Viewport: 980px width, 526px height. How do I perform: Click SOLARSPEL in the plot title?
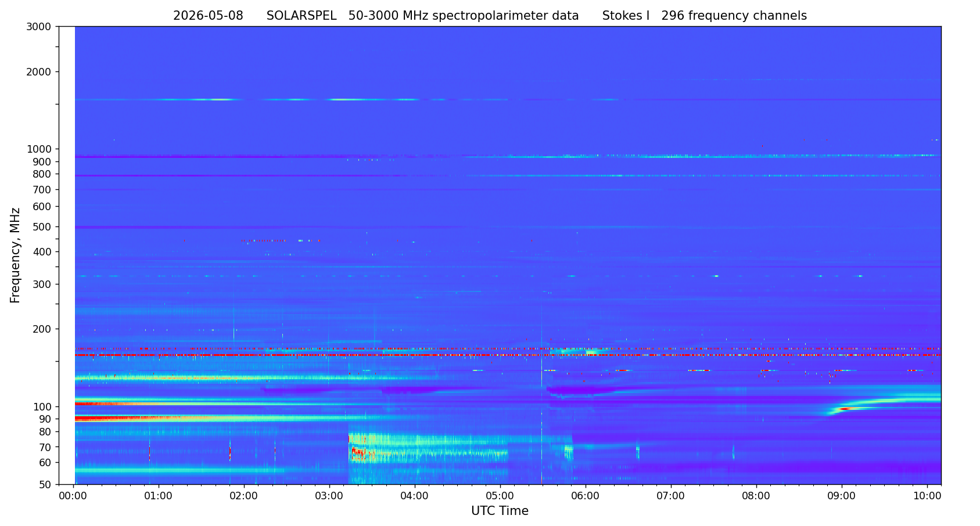click(x=301, y=16)
